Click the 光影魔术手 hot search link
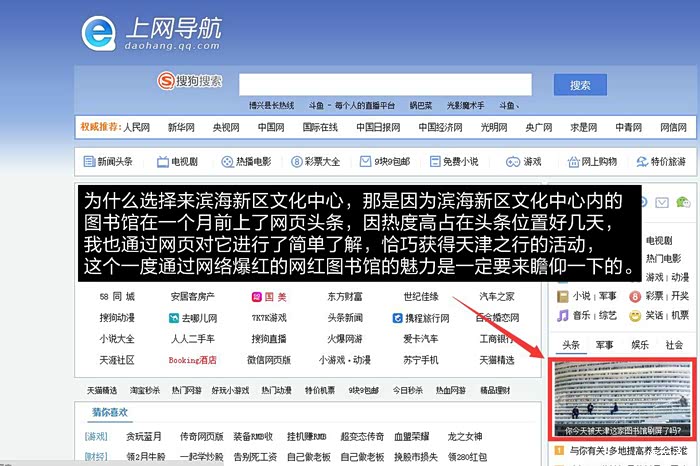Screen dimensions: 700x466 (x=465, y=105)
